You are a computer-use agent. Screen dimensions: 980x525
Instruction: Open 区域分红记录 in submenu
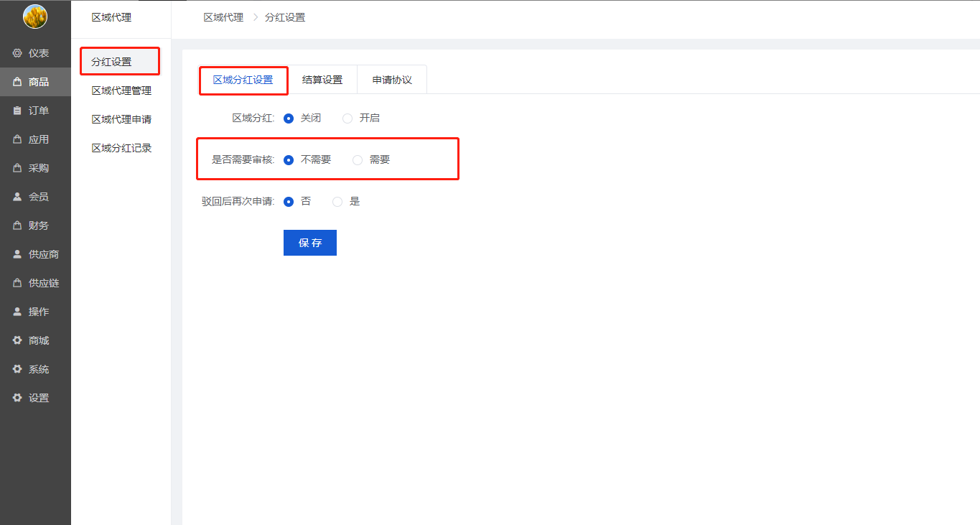(121, 148)
